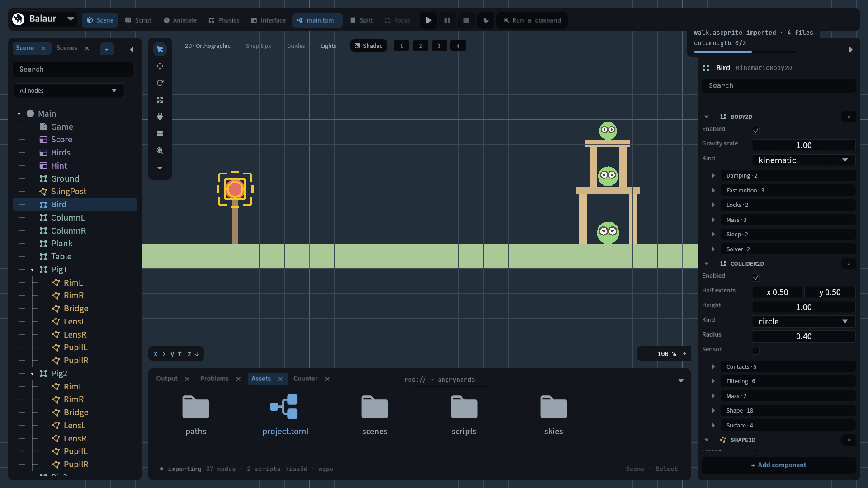Screen dimensions: 868x488
Task: Toggle Shaded view mode
Action: [368, 46]
